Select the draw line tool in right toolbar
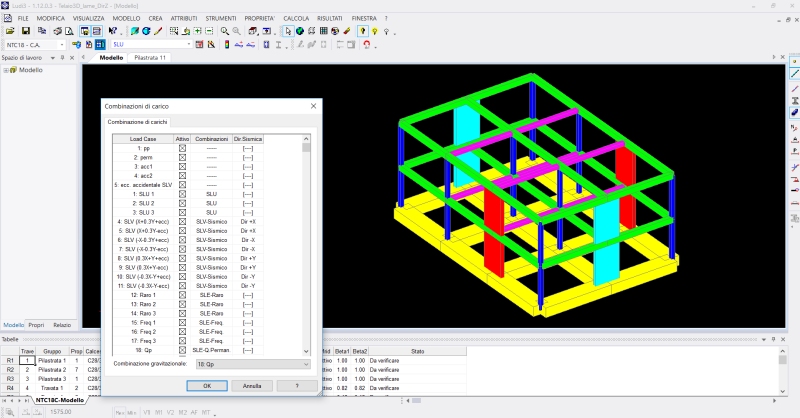Image resolution: width=800 pixels, height=418 pixels. (794, 74)
